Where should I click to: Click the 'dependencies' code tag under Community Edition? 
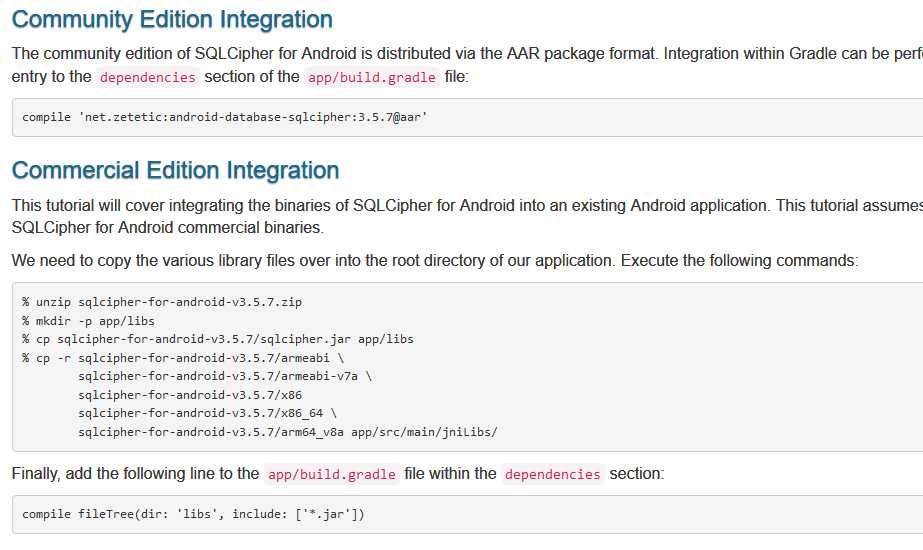(148, 77)
